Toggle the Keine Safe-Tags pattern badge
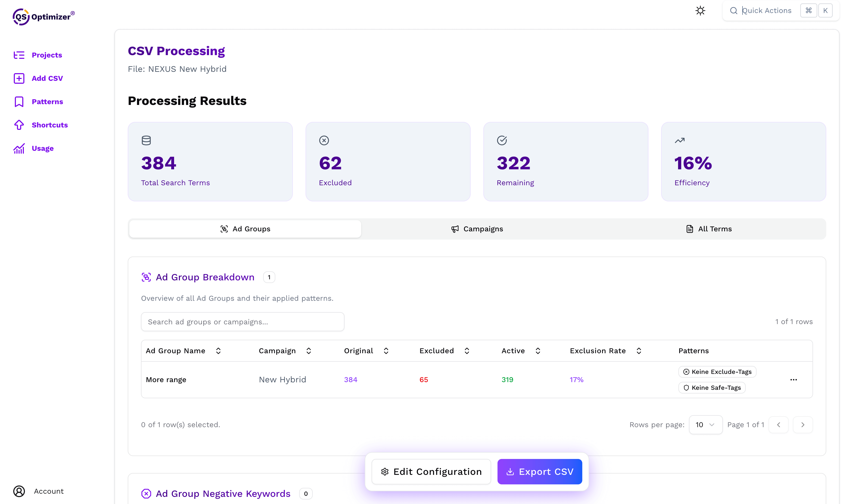 pos(712,387)
